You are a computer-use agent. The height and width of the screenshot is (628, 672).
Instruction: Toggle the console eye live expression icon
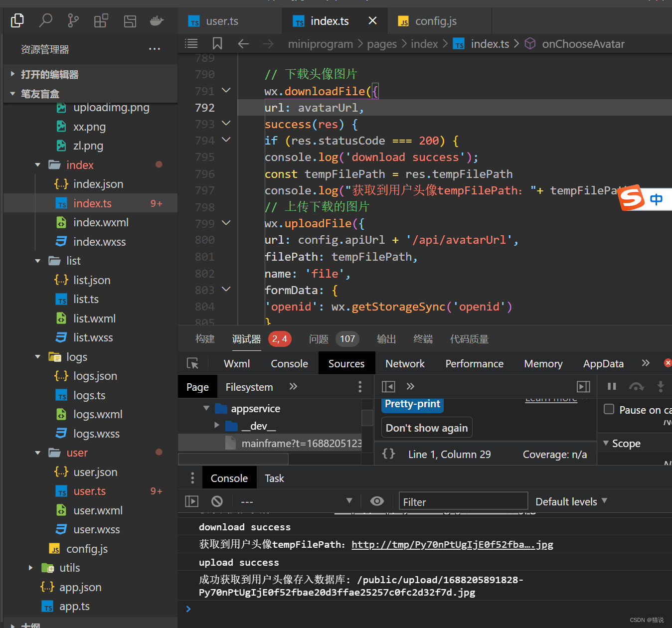click(377, 501)
